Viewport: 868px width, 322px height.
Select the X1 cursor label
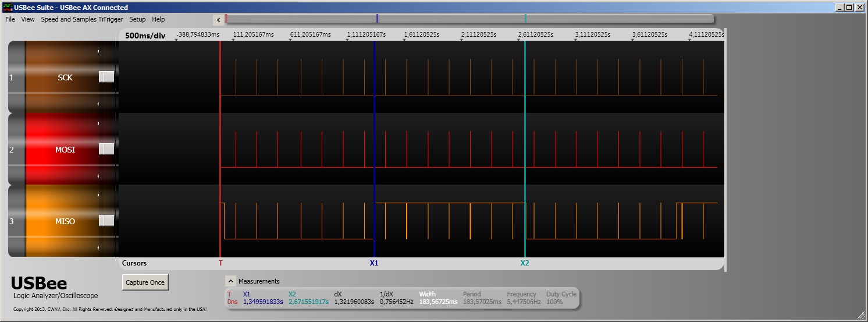[x=374, y=263]
